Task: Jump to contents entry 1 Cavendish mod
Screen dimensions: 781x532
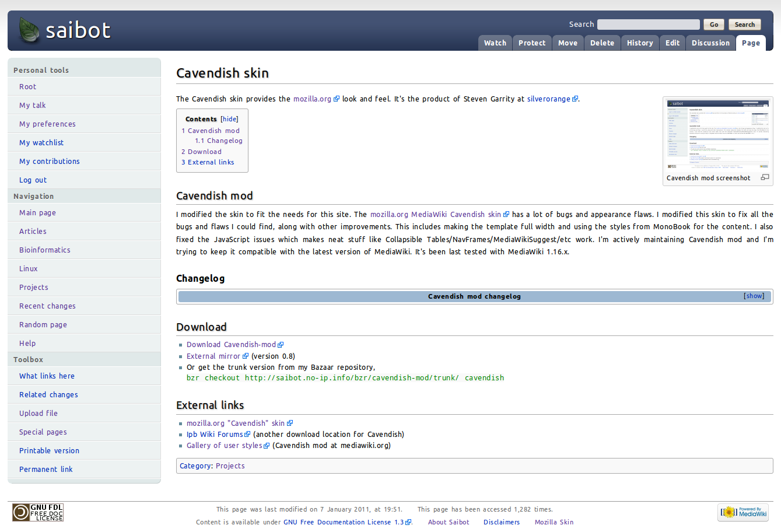Action: [211, 131]
